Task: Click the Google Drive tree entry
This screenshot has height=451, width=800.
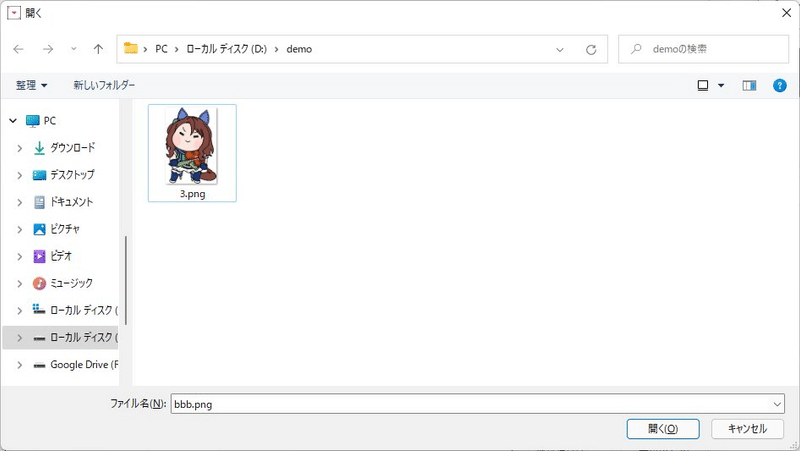Action: pos(84,365)
